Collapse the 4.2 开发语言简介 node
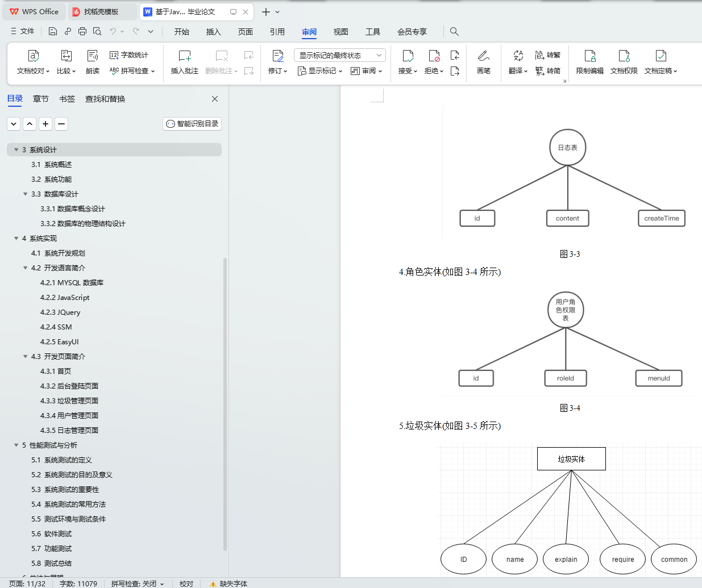This screenshot has height=588, width=702. [x=25, y=268]
